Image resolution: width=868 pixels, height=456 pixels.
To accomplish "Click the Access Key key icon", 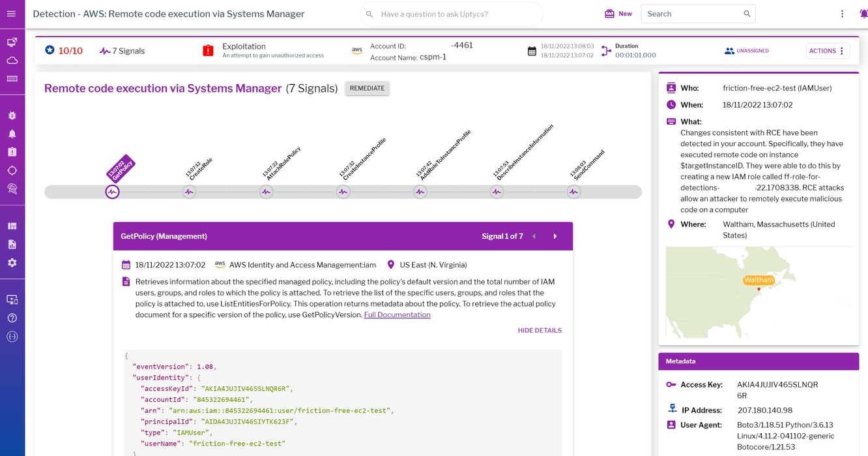I will [671, 384].
